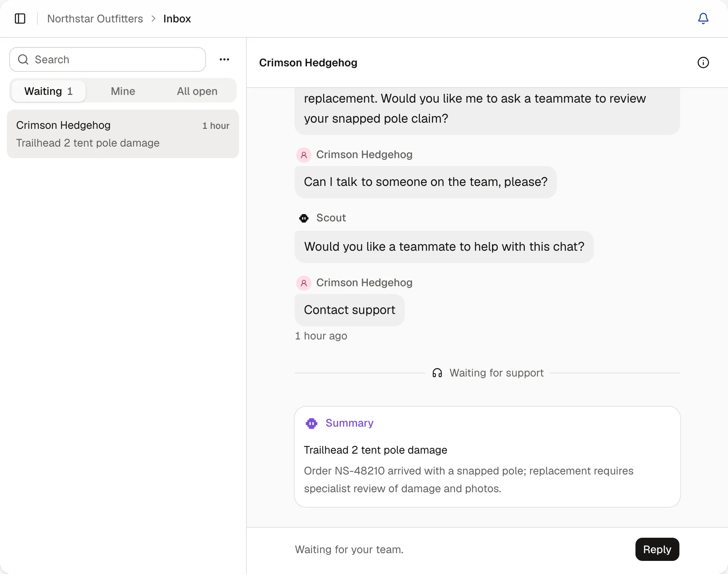The height and width of the screenshot is (574, 728).
Task: Click the Order NS-48210 summary description
Action: click(468, 480)
